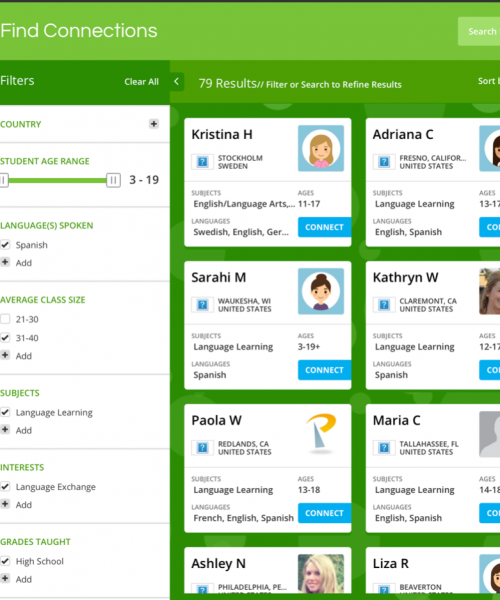Uncheck the Language Exchange interest filter
The image size is (500, 600).
5,487
